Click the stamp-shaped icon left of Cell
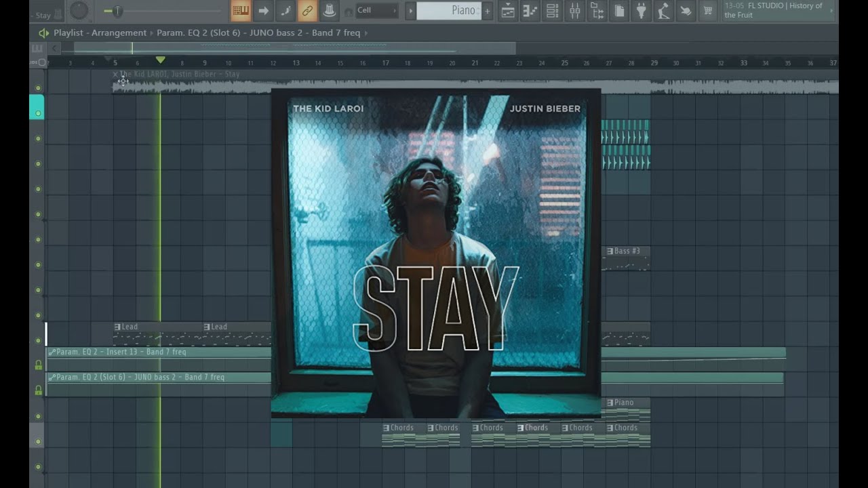This screenshot has width=868, height=488. (330, 11)
